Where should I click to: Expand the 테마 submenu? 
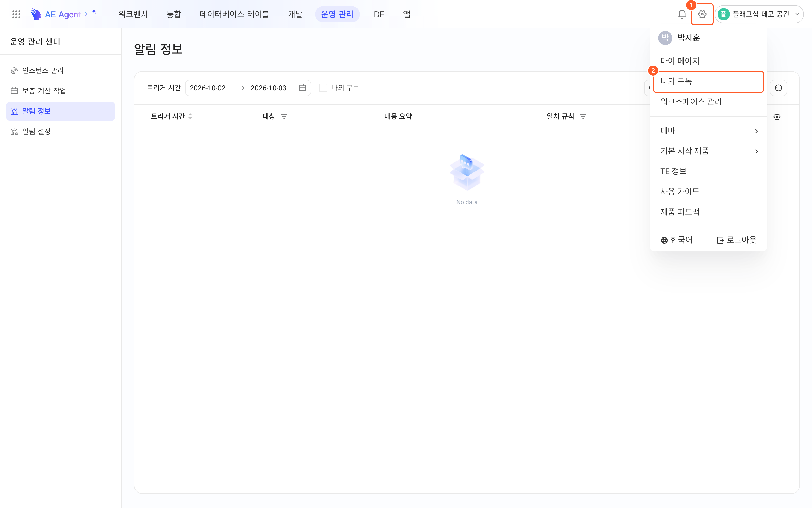(x=708, y=131)
